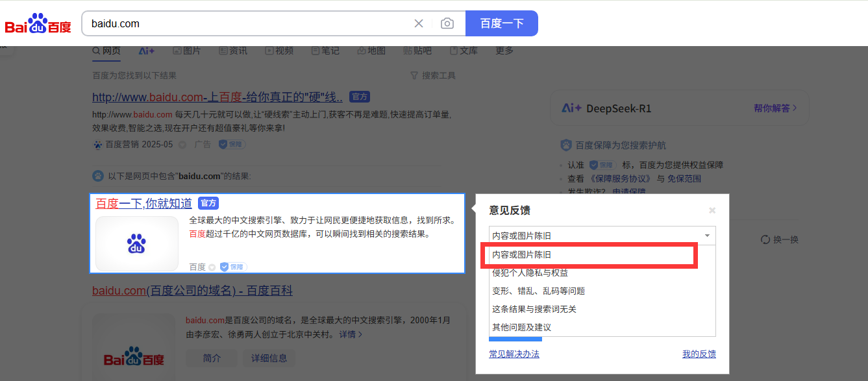Open the http://www.baidu.com ad result link
The image size is (868, 381).
[217, 97]
